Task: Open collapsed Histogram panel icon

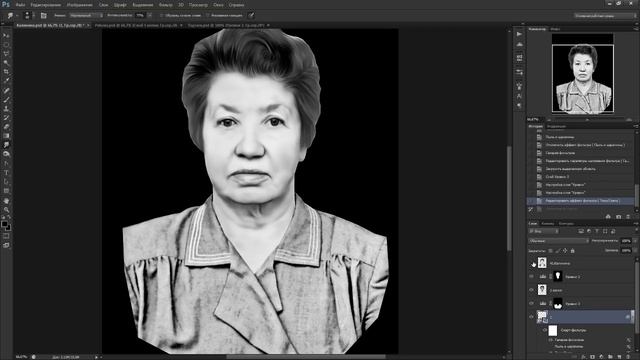Action: [519, 44]
